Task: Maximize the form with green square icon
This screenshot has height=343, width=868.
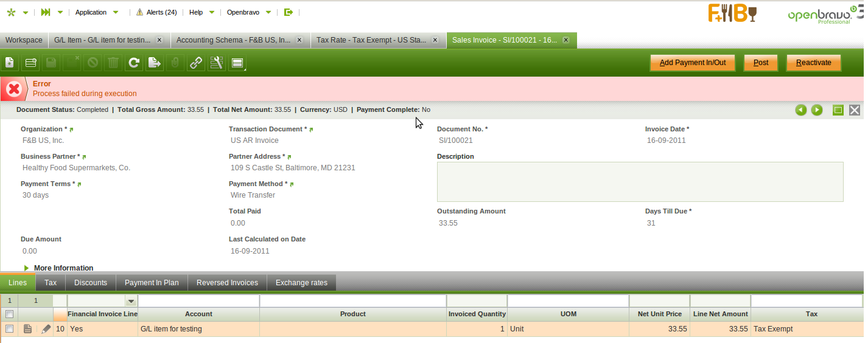Action: [838, 110]
